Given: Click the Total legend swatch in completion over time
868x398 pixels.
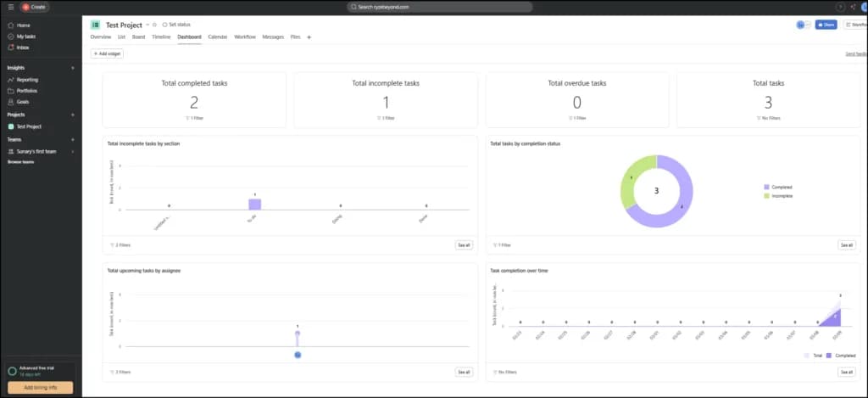Looking at the screenshot, I should tap(807, 356).
